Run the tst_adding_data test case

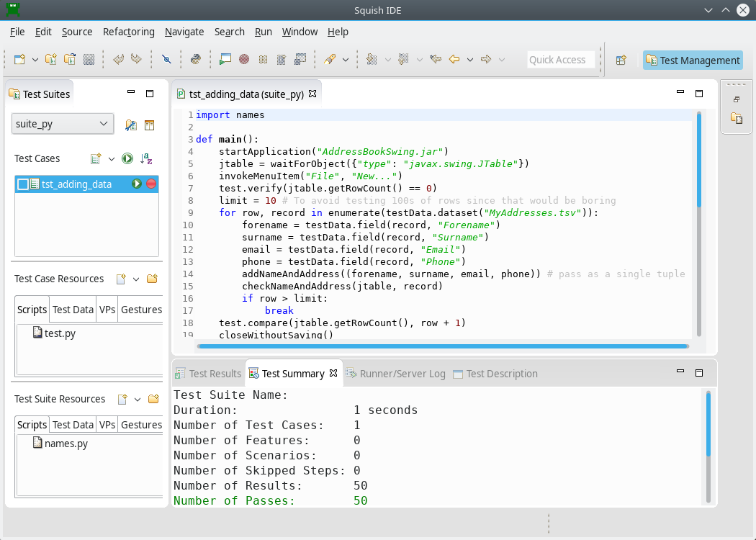pos(137,184)
